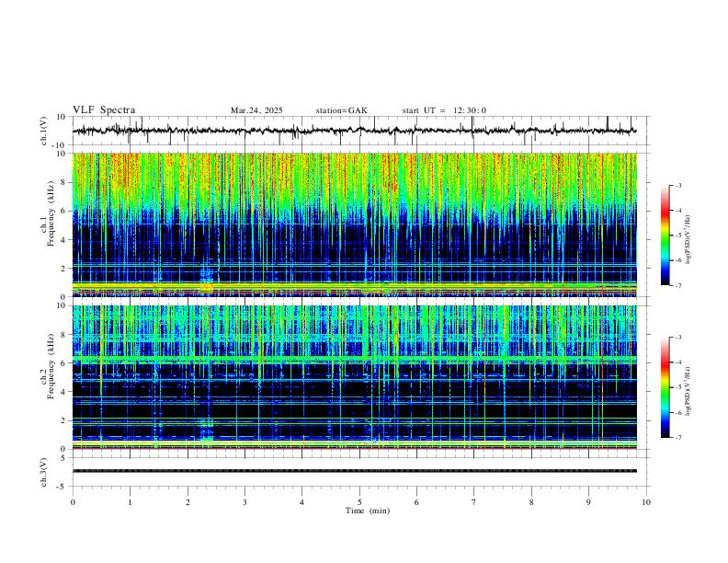Click "-4" label on lower color bar
Screen dimensions: 728x563
tap(678, 362)
